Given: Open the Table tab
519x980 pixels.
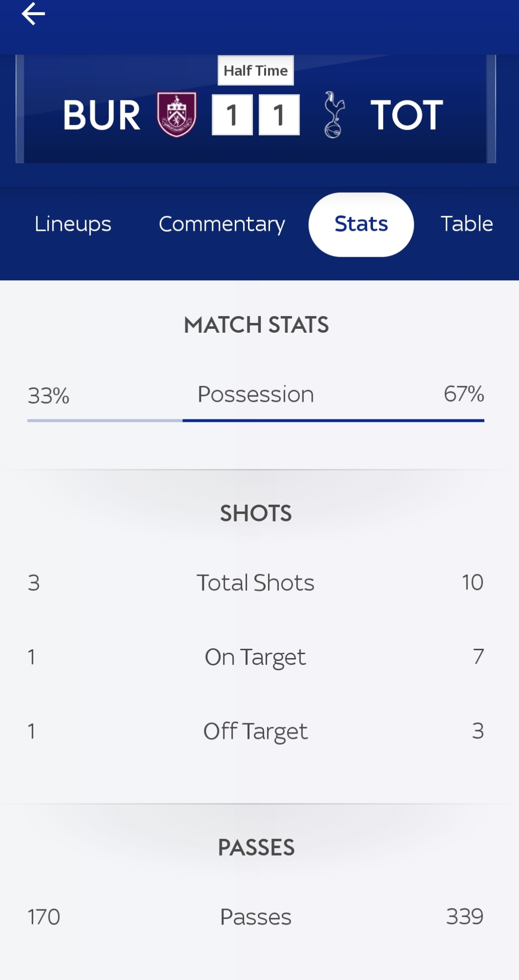Looking at the screenshot, I should click(x=467, y=224).
